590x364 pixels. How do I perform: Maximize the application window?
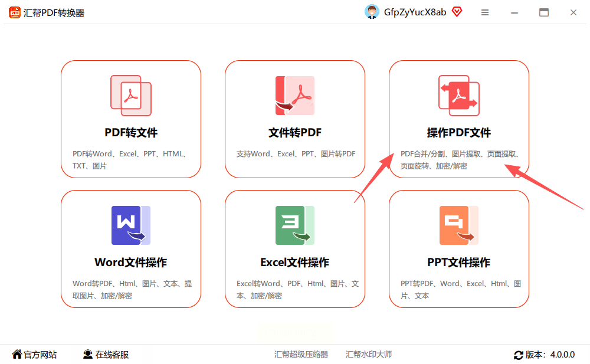click(x=544, y=12)
